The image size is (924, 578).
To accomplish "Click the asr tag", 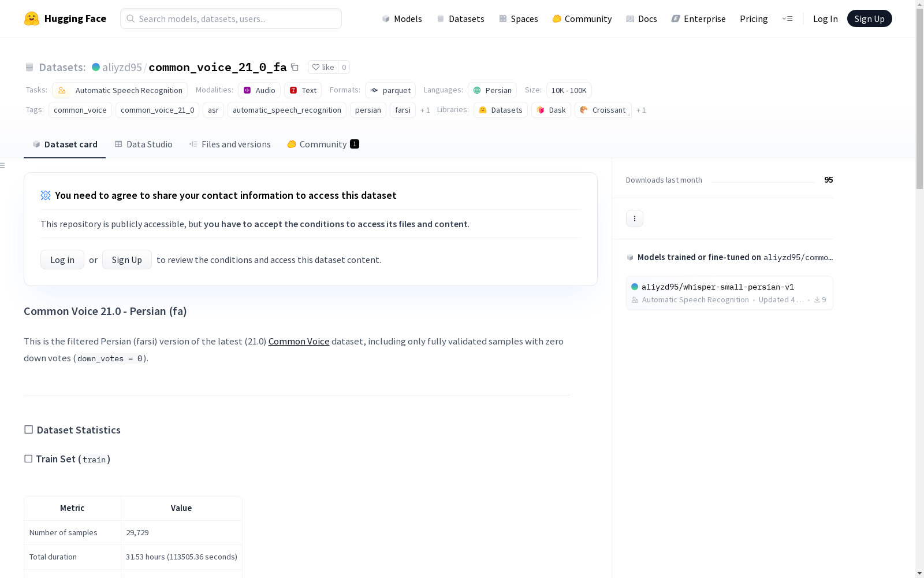I will click(213, 110).
